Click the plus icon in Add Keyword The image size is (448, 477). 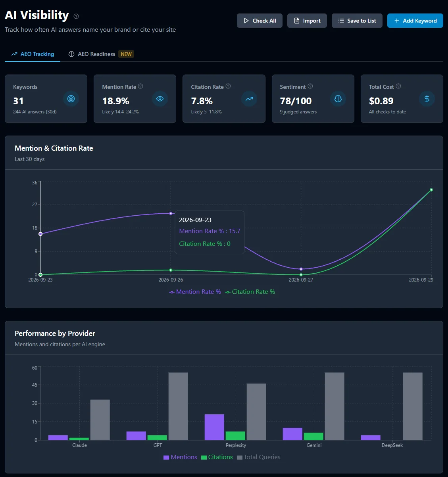pos(397,21)
